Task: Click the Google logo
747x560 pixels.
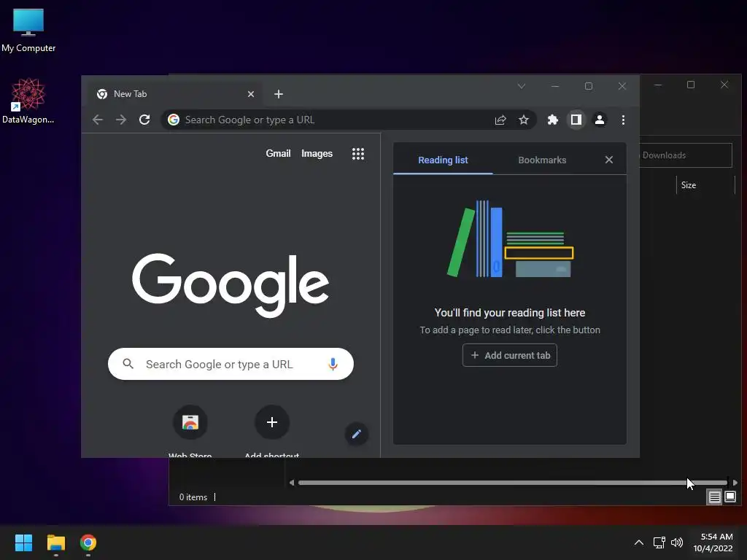Action: tap(231, 285)
